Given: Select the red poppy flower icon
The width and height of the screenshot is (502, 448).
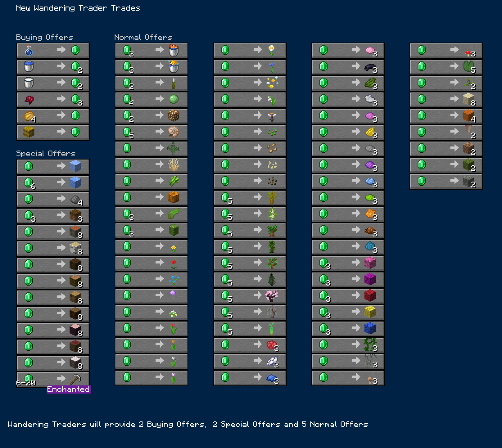Looking at the screenshot, I should point(174,264).
